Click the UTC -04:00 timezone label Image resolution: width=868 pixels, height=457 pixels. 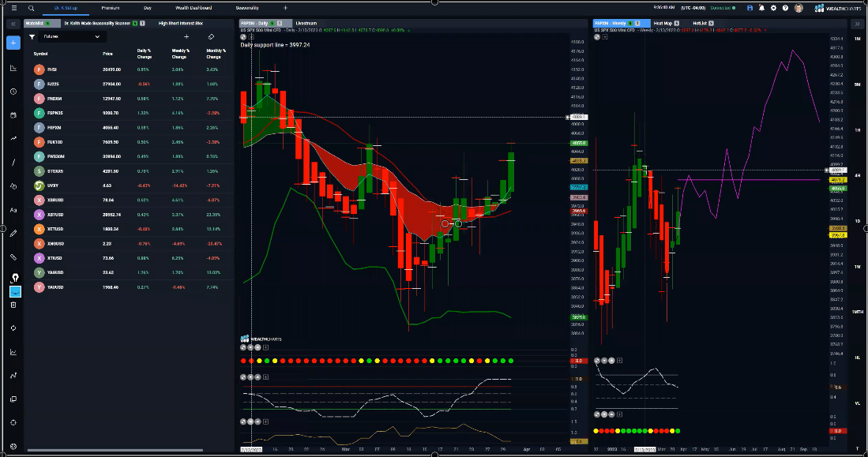(x=693, y=9)
